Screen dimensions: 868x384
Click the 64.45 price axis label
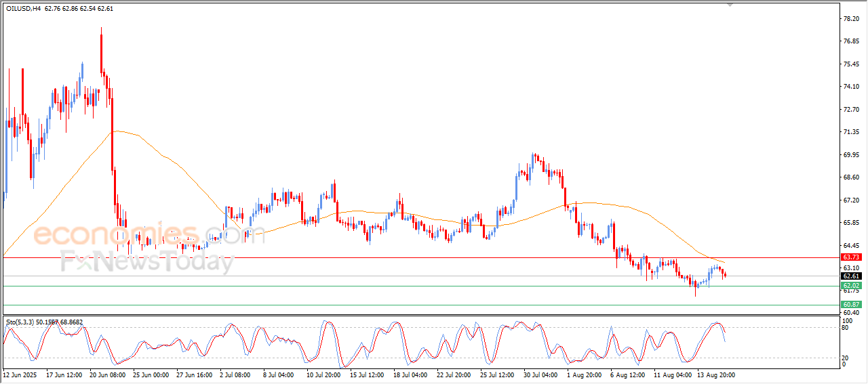tap(851, 246)
